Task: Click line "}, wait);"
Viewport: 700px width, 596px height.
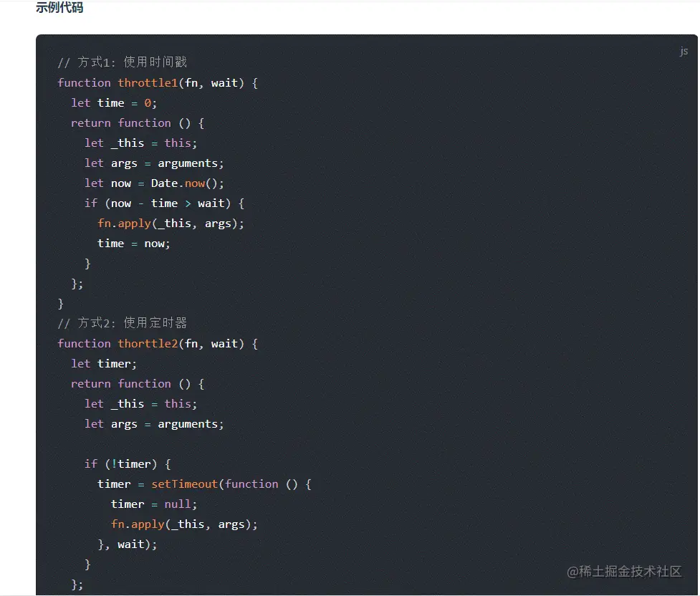Action: coord(128,544)
